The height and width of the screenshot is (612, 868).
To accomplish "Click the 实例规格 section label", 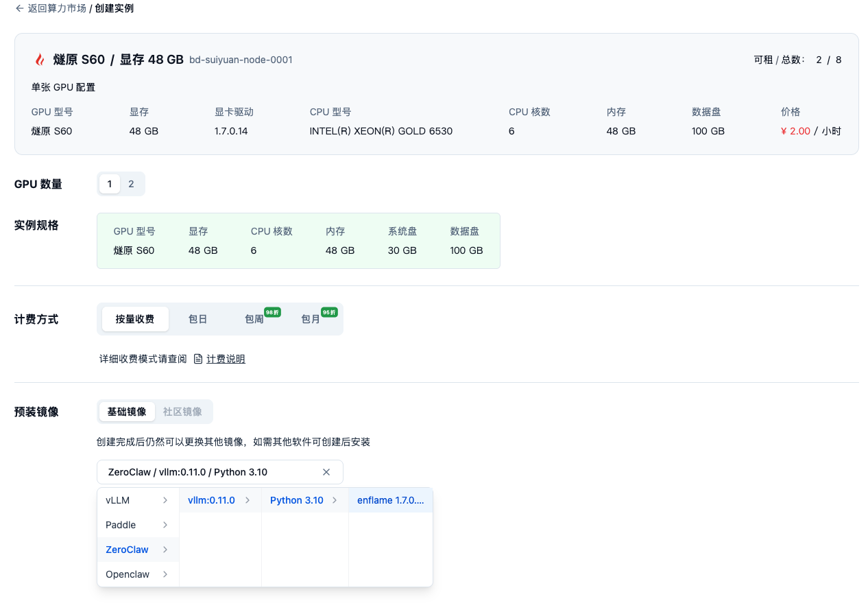I will pos(36,225).
